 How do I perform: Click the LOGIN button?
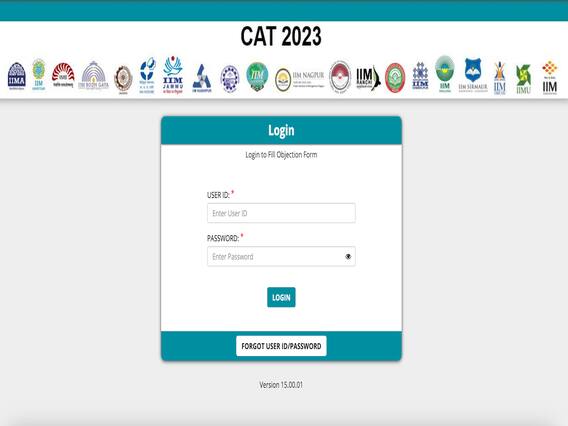pyautogui.click(x=281, y=297)
